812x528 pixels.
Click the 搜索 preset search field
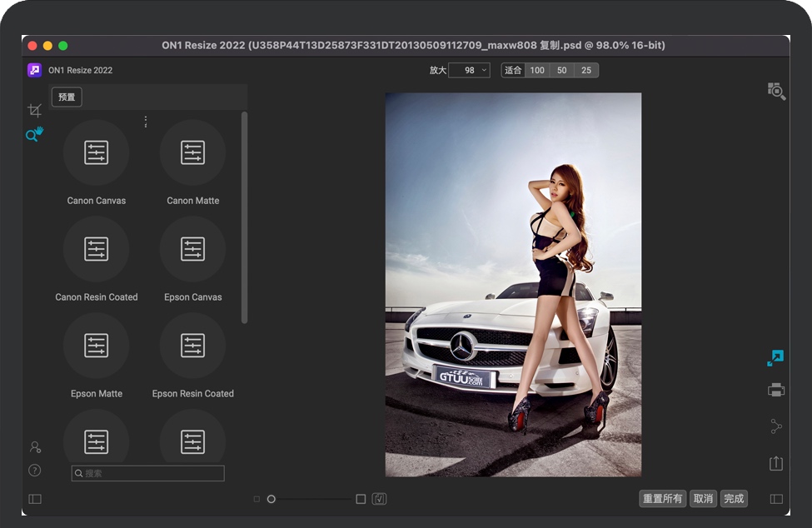point(148,473)
